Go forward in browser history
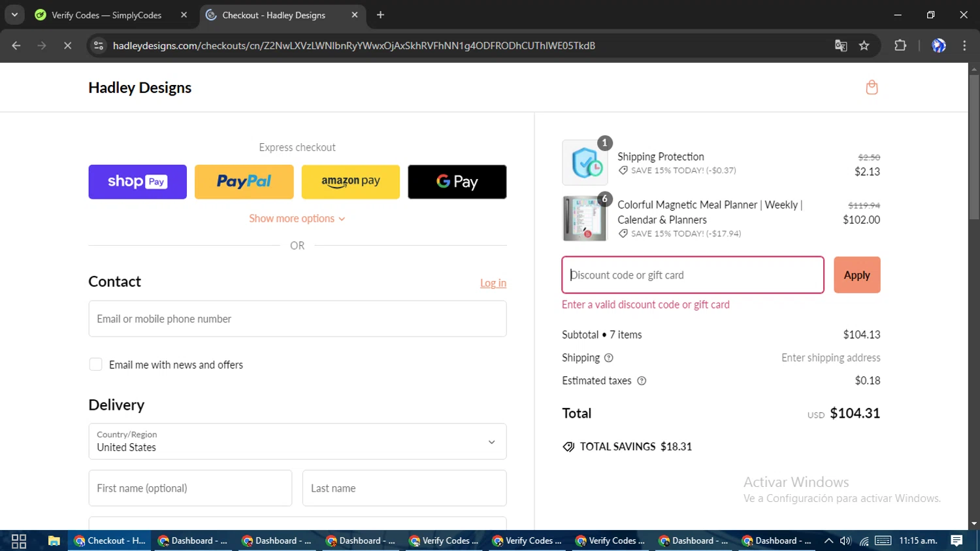The width and height of the screenshot is (980, 551). point(42,46)
